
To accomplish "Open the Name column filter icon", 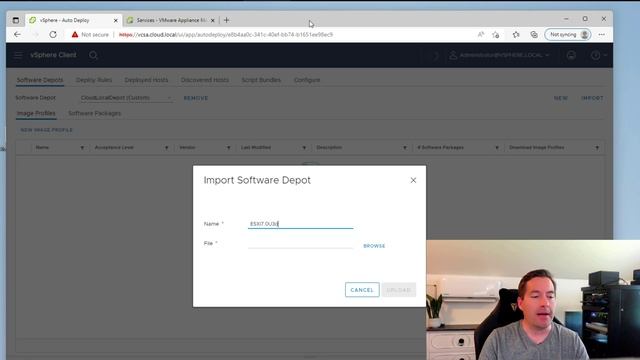I will click(82, 148).
